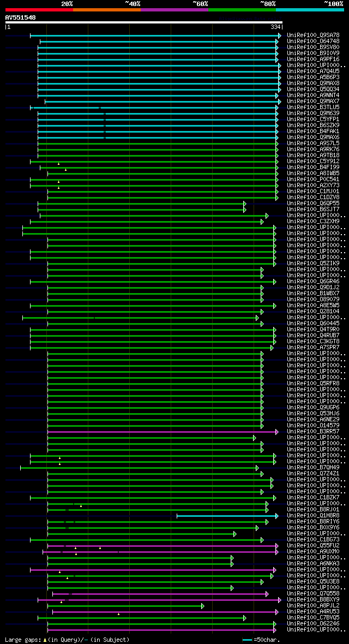The image size is (349, 644).
Task: Choose the UniRef100_Q4RUB7 entry
Action: click(x=313, y=335)
